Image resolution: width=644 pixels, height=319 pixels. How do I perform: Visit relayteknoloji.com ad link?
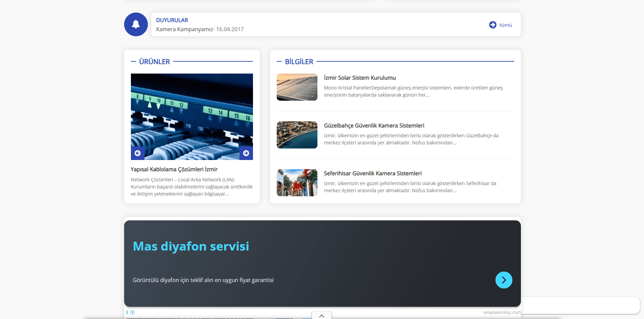tap(502, 312)
